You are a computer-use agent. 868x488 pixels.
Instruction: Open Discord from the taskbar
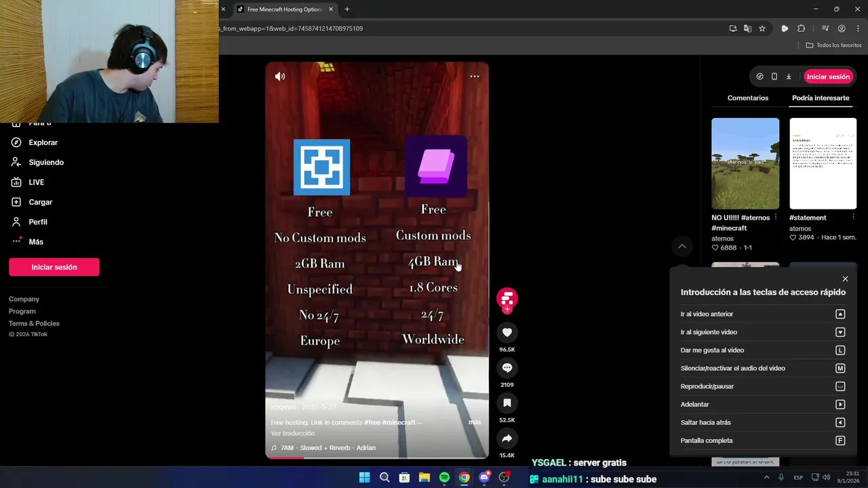click(x=484, y=477)
